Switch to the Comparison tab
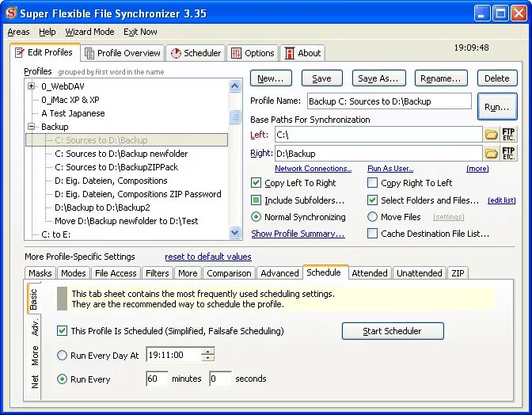The image size is (532, 415). pos(229,273)
